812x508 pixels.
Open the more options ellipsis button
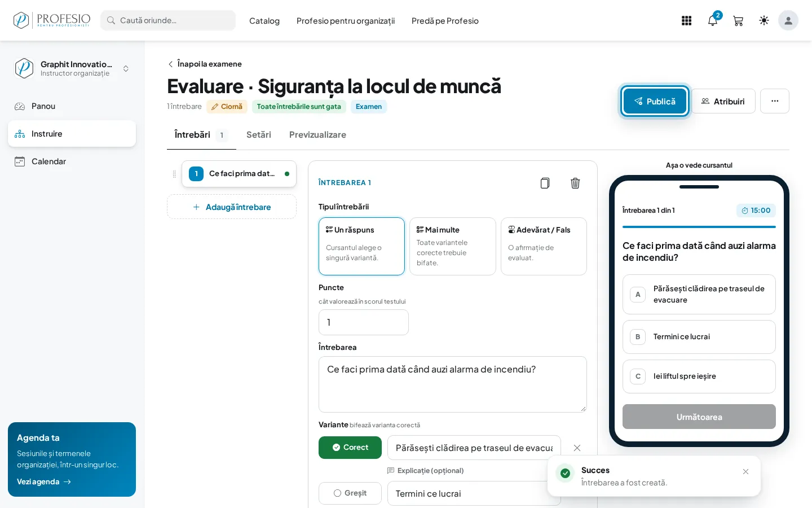(x=775, y=101)
